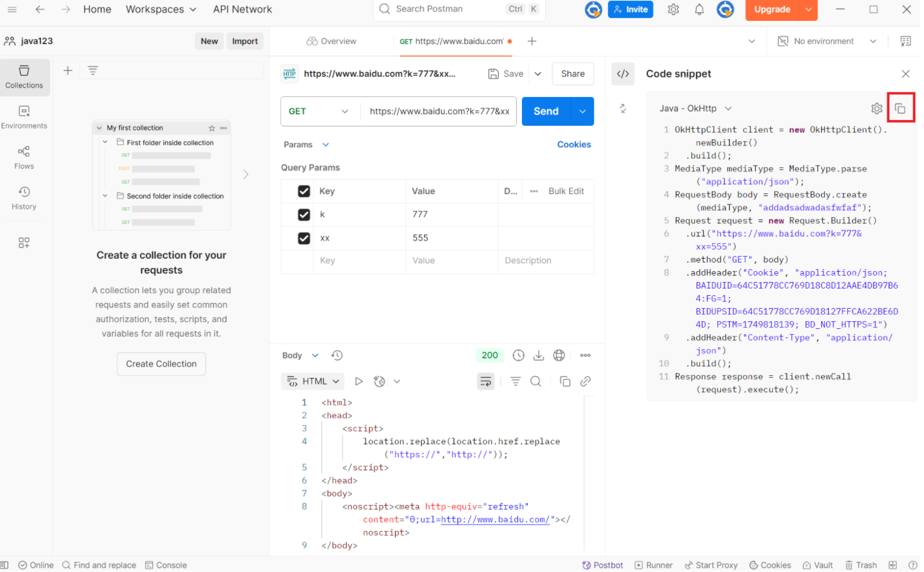Filter the response body
This screenshot has width=924, height=572.
pyautogui.click(x=515, y=381)
